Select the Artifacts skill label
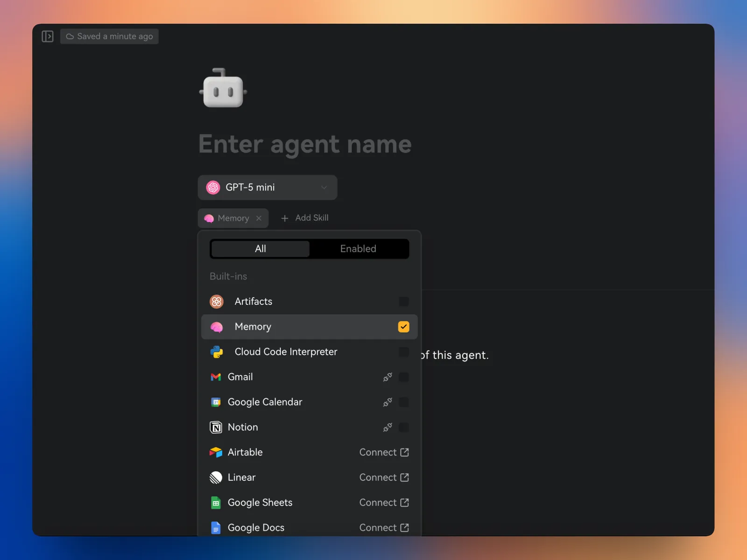This screenshot has width=747, height=560. click(x=254, y=301)
